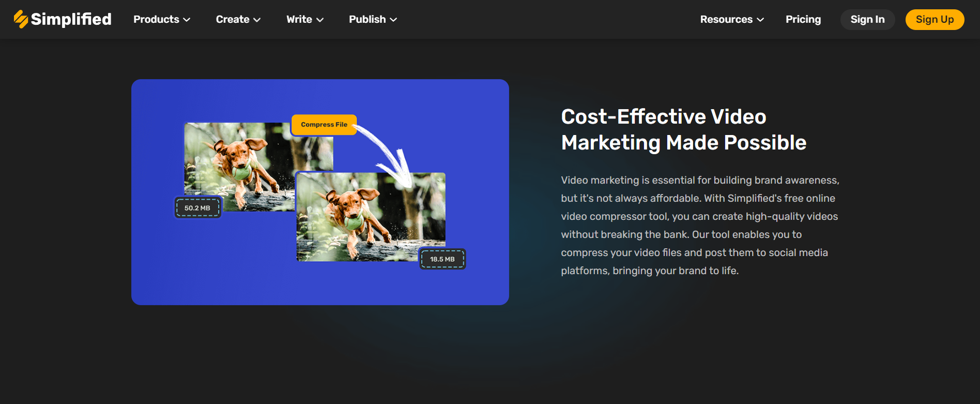Click the 50.2 MB size badge
This screenshot has height=404, width=980.
(197, 208)
